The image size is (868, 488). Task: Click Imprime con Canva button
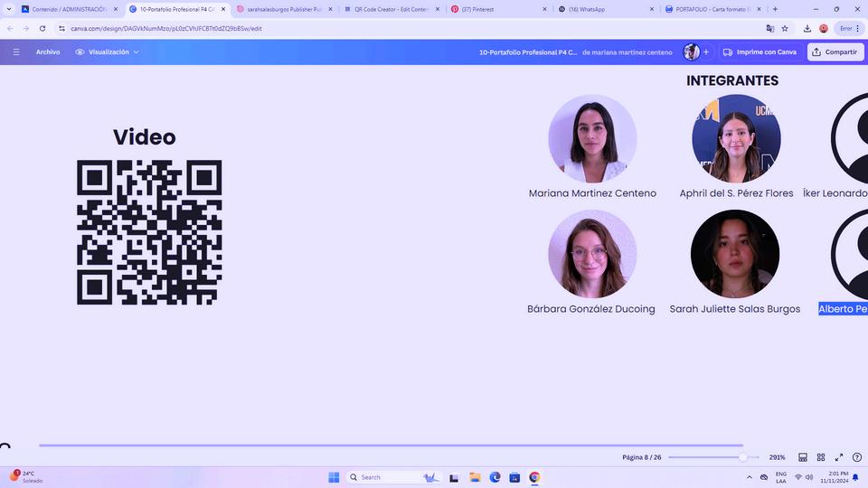tap(759, 52)
